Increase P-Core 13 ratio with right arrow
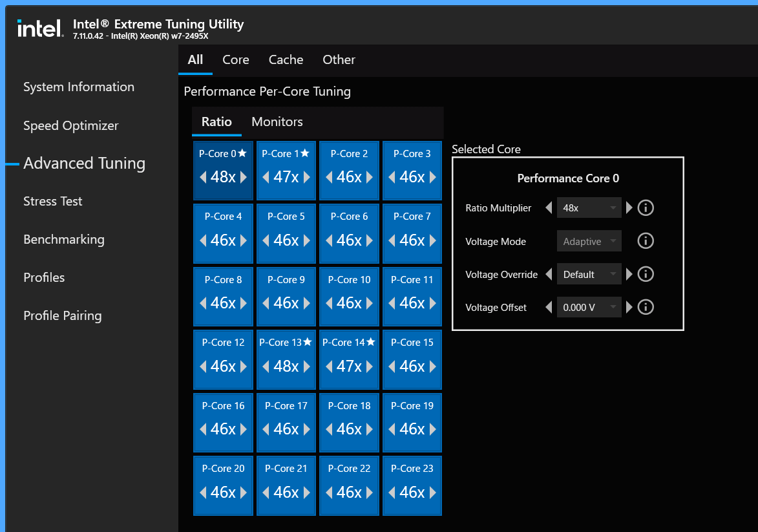Screen dimensions: 758x532 point(306,367)
